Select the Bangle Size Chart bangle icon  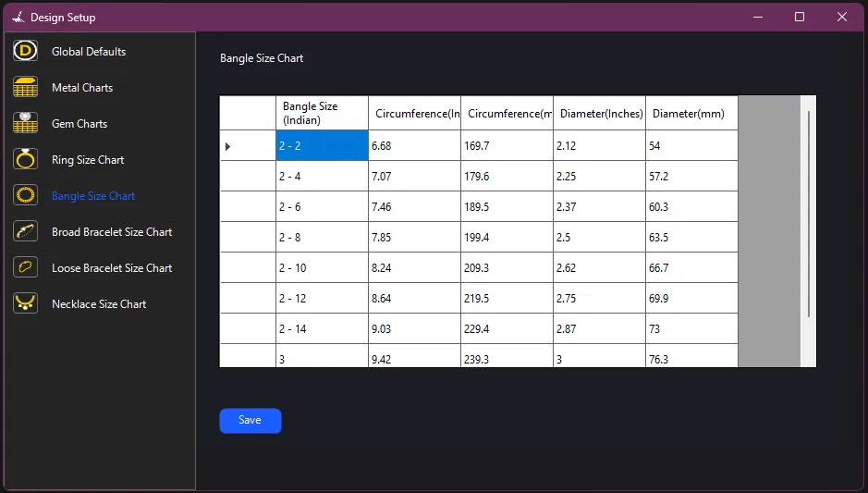[x=25, y=196]
